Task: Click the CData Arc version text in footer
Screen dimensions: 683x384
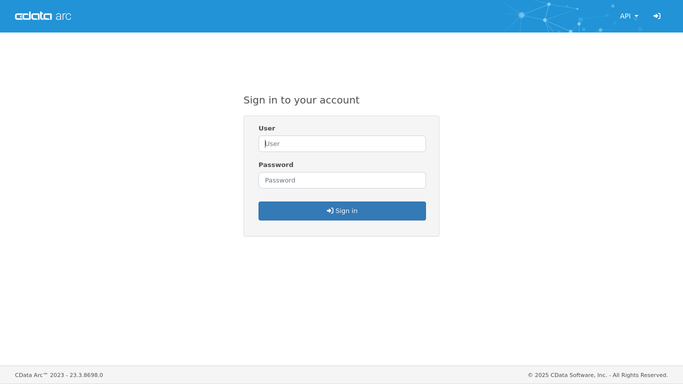Action: pos(59,375)
